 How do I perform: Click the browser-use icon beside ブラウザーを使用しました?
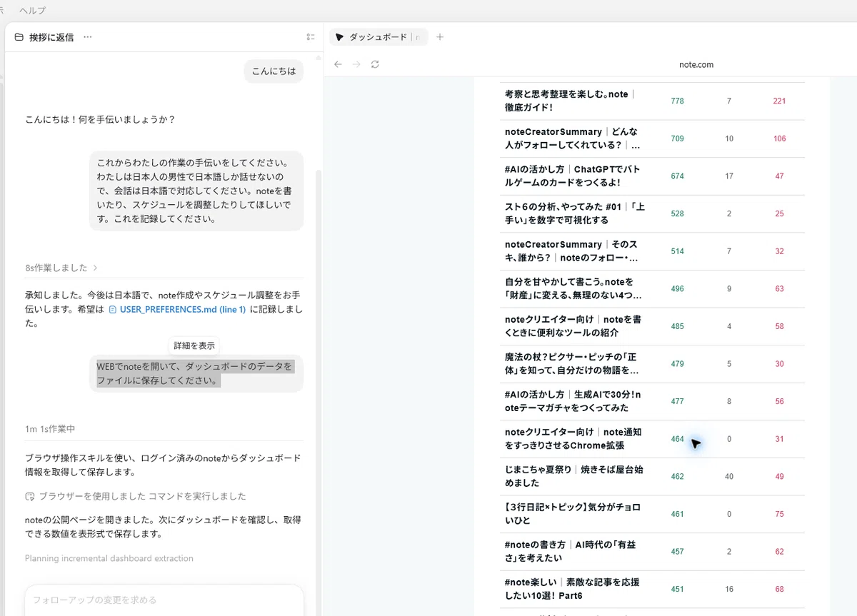(30, 496)
